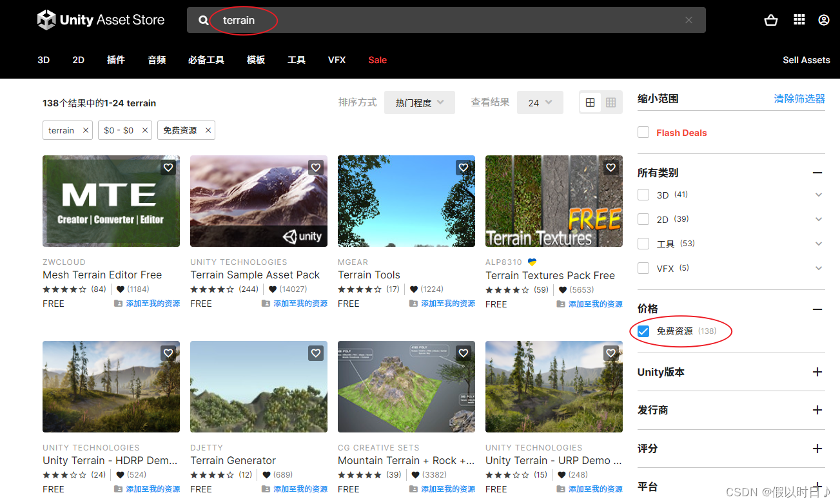Uncheck the 免费资源 price checkbox

pos(643,331)
